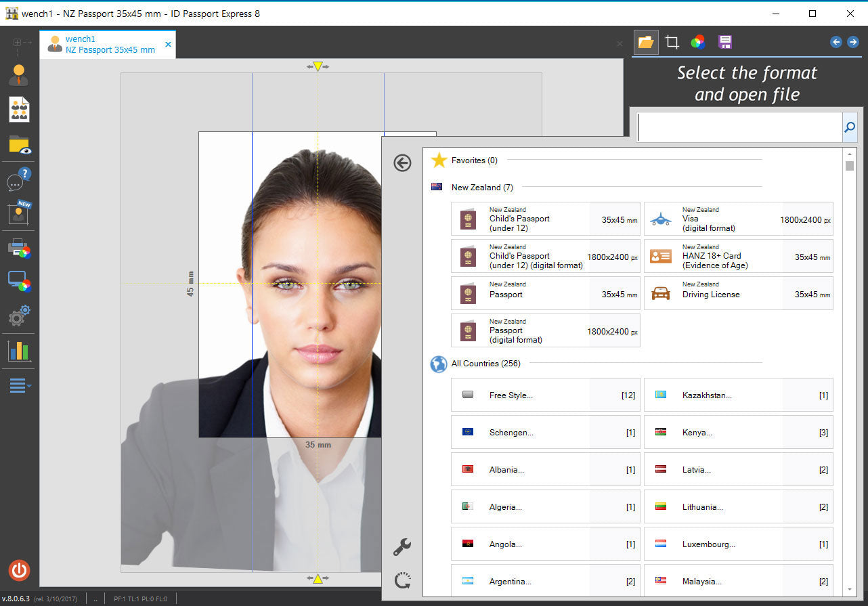Expand the hamburger menu list icon
868x606 pixels.
20,386
